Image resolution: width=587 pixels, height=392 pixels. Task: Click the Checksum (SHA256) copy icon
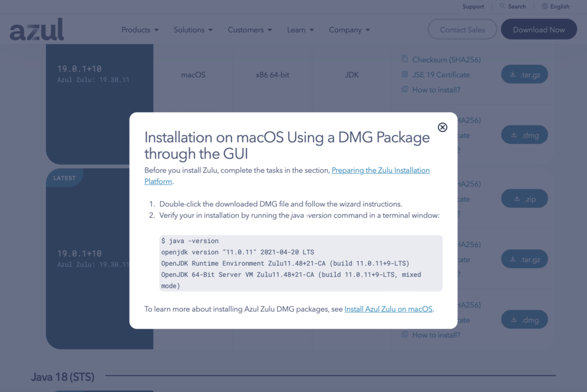coord(405,60)
